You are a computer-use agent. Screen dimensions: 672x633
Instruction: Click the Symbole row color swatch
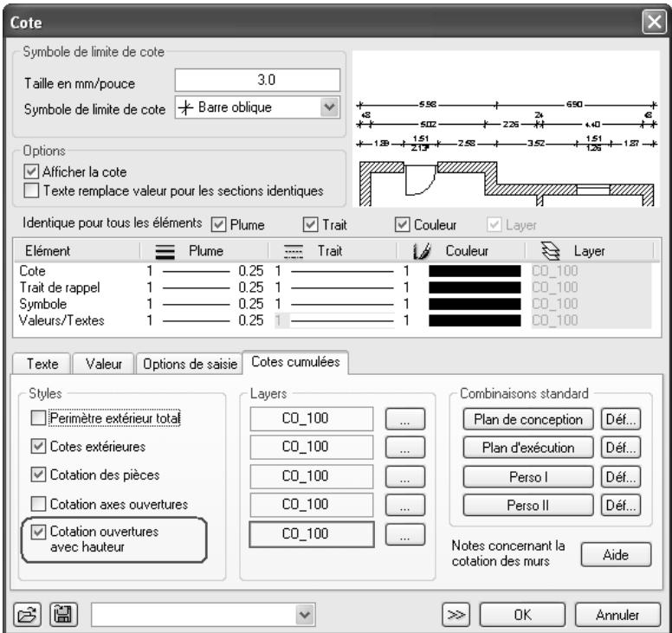click(475, 304)
